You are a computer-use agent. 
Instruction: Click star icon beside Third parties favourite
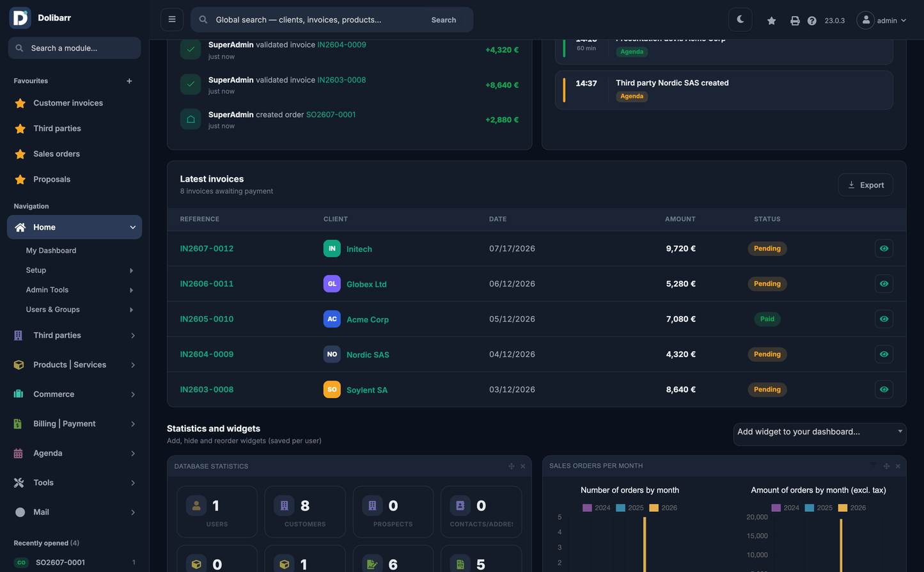click(x=20, y=129)
